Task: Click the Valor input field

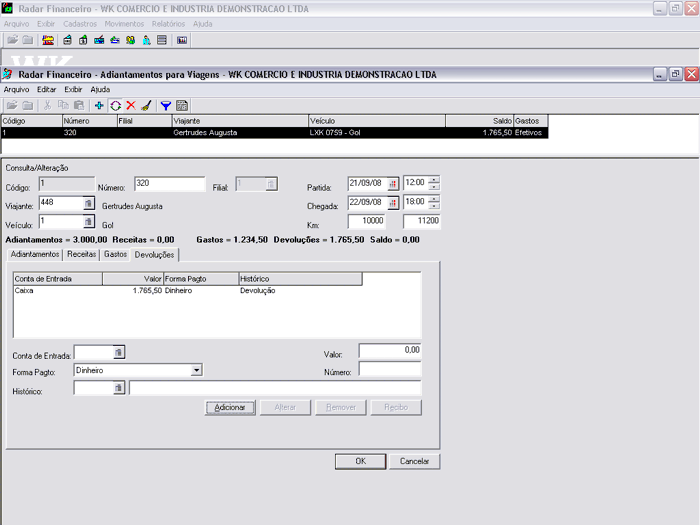Action: 390,351
